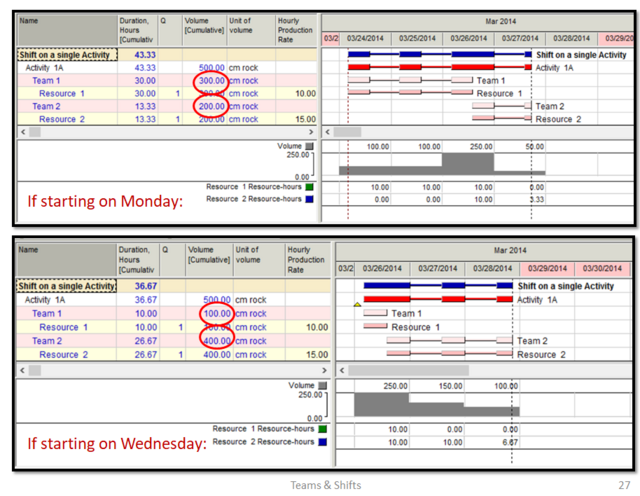The height and width of the screenshot is (496, 640).
Task: Click green Resource 1 Resource-hours swatch, Wednesday panel
Action: click(x=322, y=429)
